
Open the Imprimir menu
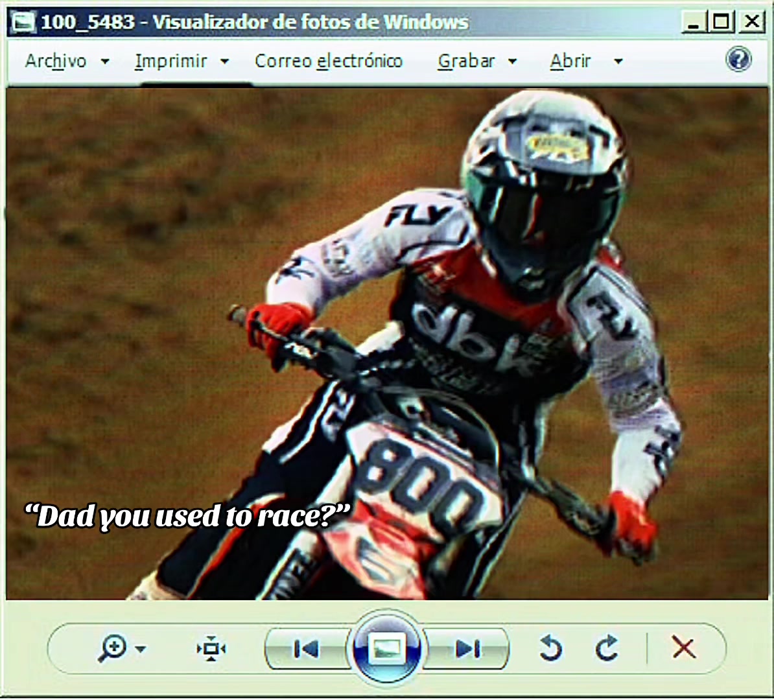click(170, 61)
